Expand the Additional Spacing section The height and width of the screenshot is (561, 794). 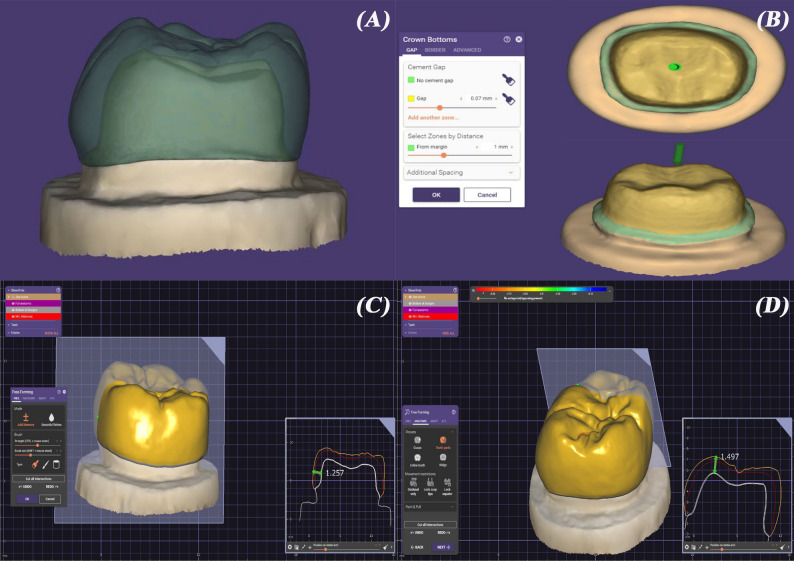click(461, 173)
